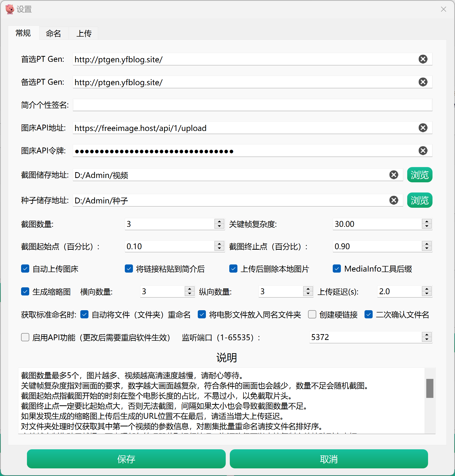
Task: Enable the 创建硬链接 checkbox
Action: pos(312,315)
